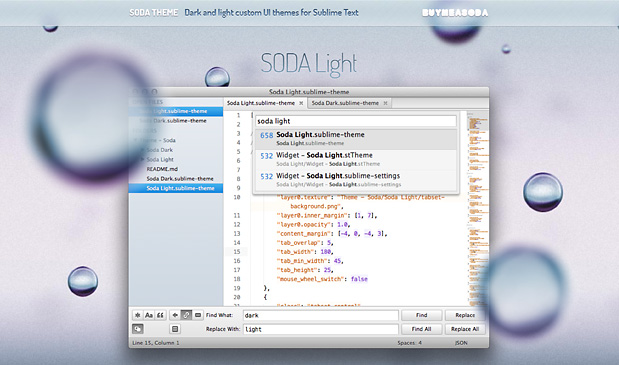Click line number 15 in the gutter
Viewport: 619px width, 365px height.
237,252
